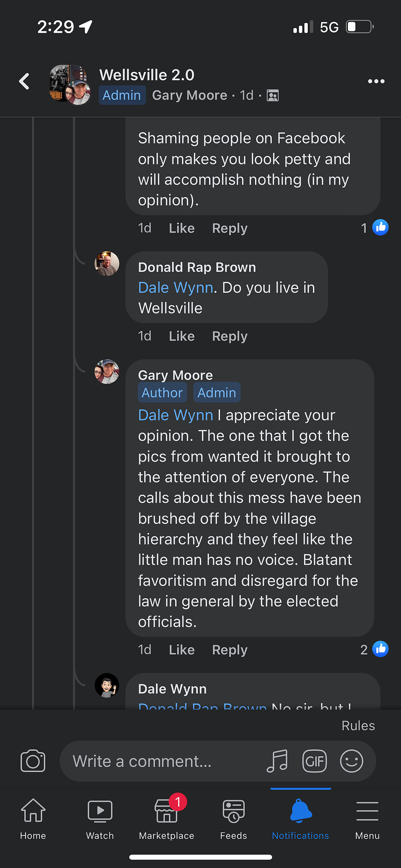Open the GIF picker
This screenshot has width=401, height=868.
point(314,761)
